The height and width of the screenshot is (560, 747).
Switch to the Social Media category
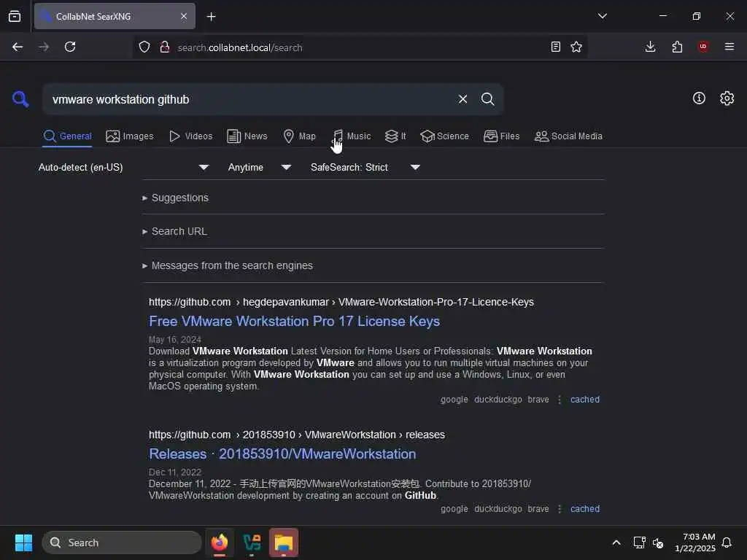568,136
